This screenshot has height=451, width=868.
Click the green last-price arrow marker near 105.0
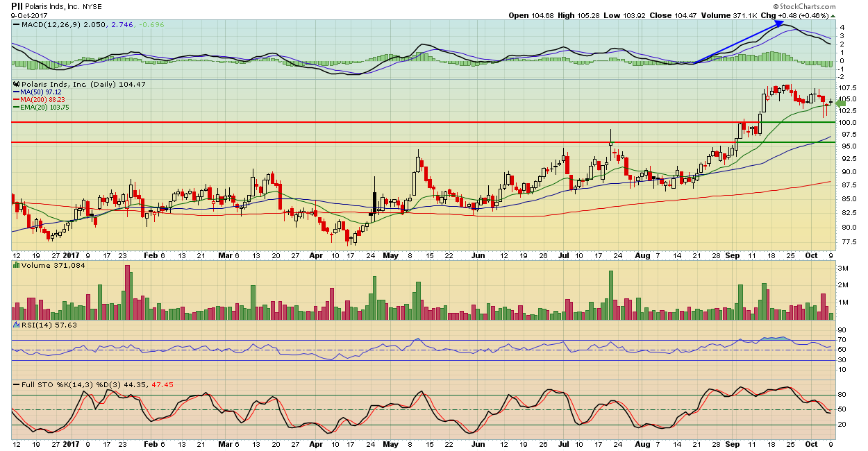point(840,102)
